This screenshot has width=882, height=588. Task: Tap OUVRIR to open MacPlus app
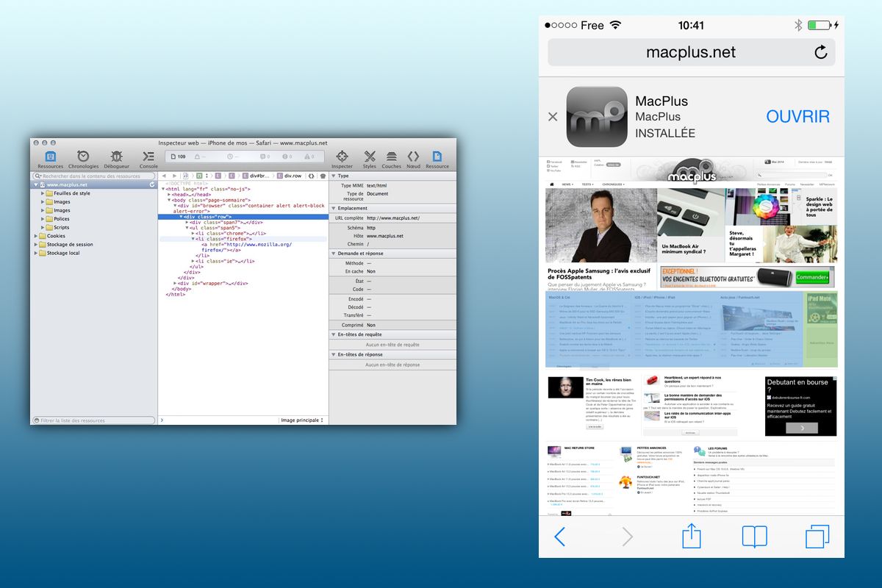click(797, 117)
